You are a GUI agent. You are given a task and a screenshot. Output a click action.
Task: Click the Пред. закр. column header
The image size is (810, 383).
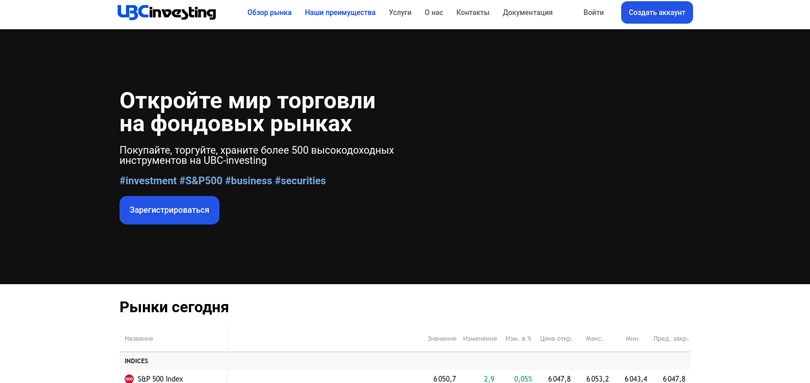coord(671,339)
